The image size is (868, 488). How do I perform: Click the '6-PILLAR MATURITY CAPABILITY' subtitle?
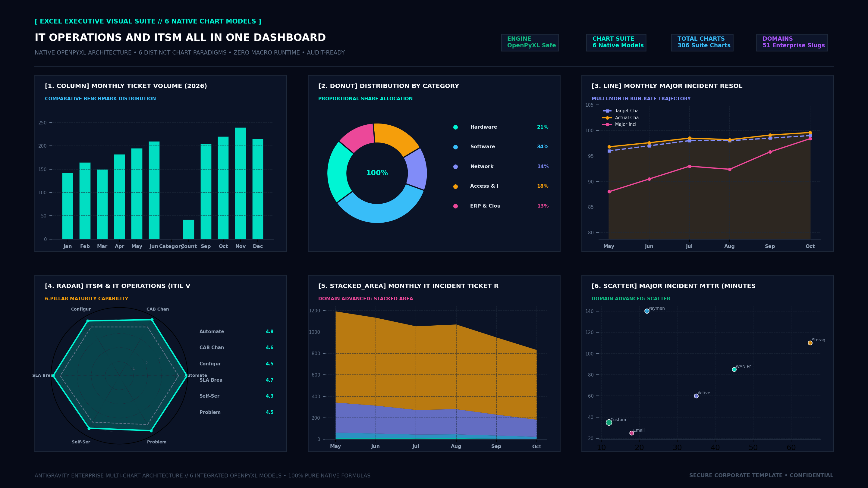click(x=86, y=299)
